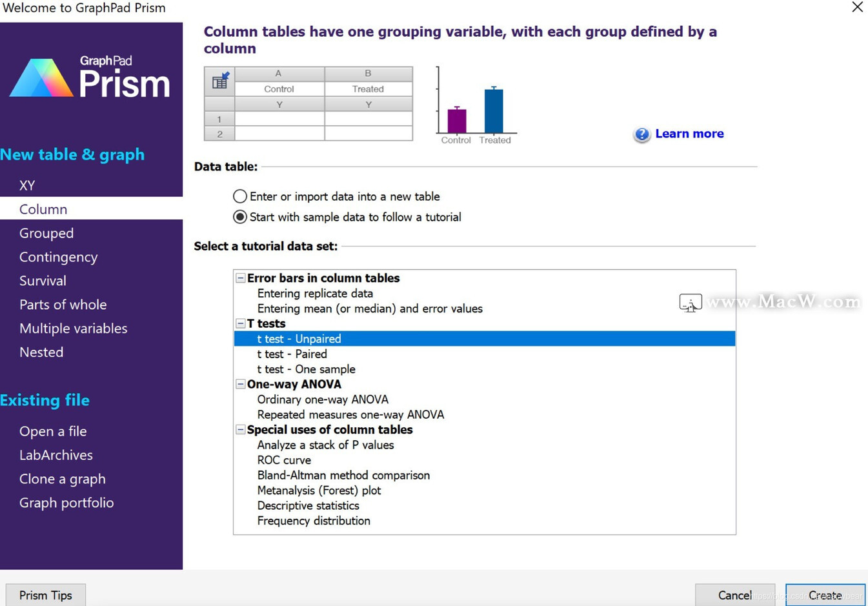The width and height of the screenshot is (868, 606).
Task: Select Entering mean (or median) and error values
Action: click(370, 308)
